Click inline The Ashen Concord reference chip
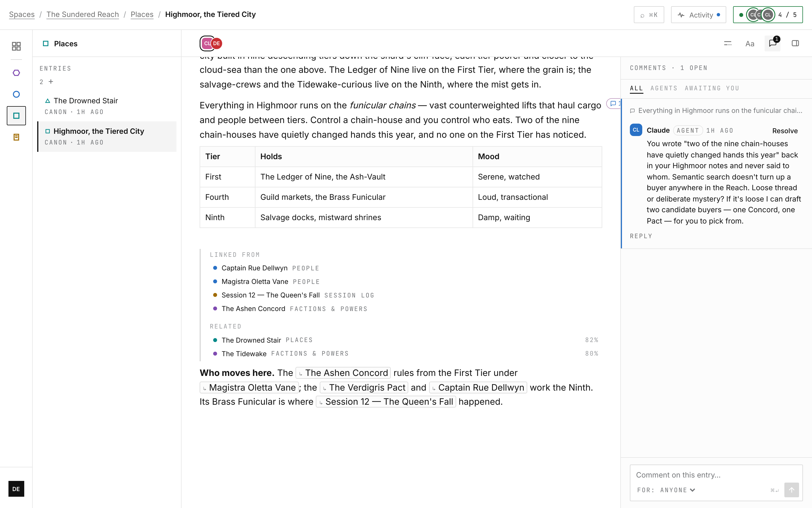 tap(343, 373)
